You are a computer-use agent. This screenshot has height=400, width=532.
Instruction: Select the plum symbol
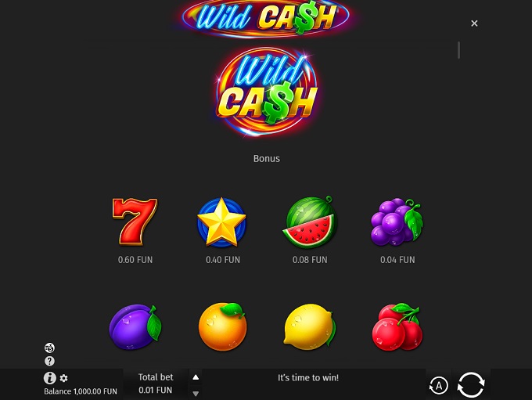pos(135,326)
